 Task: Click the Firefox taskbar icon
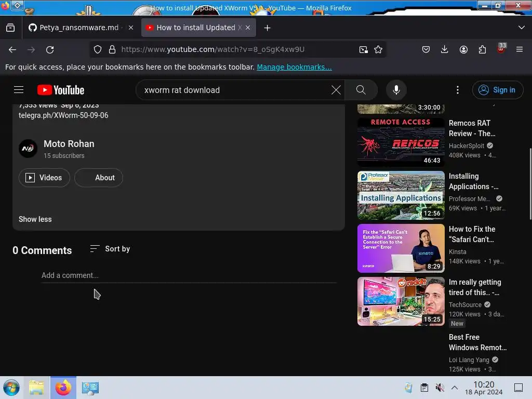coord(63,388)
